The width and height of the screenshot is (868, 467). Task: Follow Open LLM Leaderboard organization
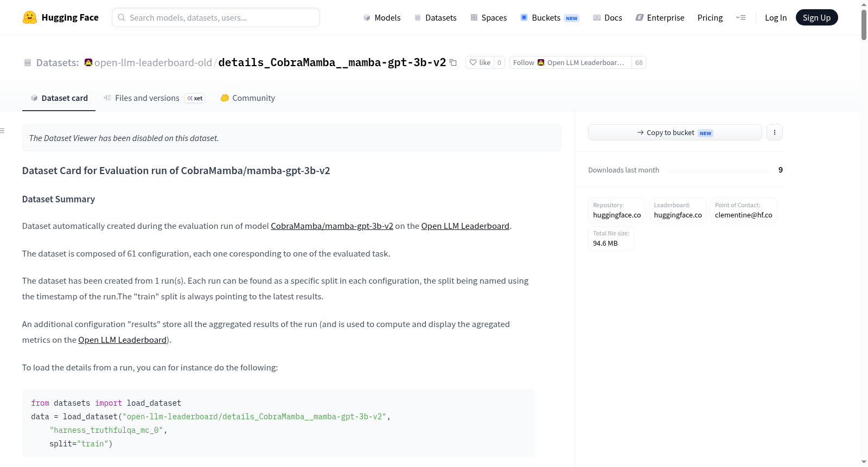(570, 63)
